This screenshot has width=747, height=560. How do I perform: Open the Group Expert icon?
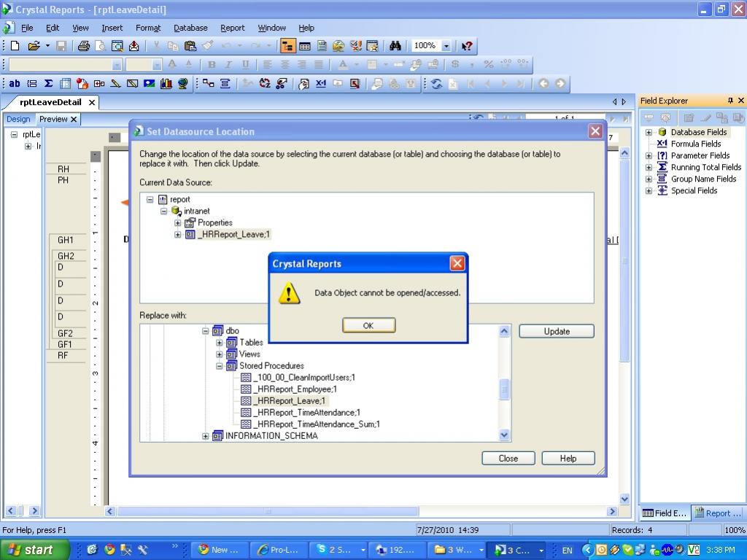pyautogui.click(x=225, y=83)
